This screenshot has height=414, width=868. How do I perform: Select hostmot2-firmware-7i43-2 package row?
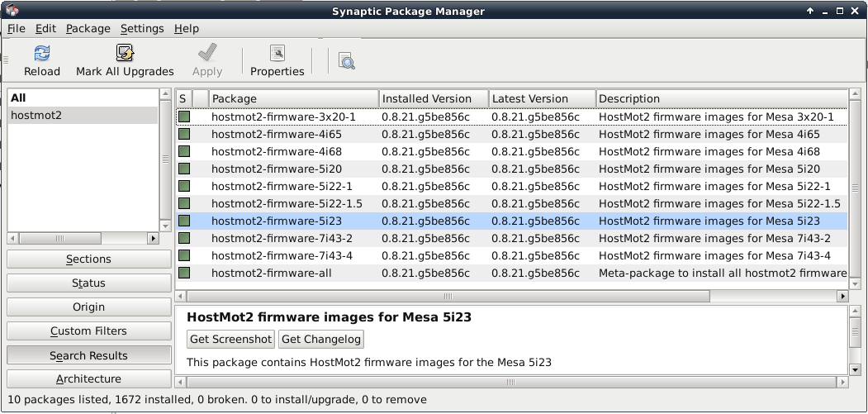(x=511, y=238)
